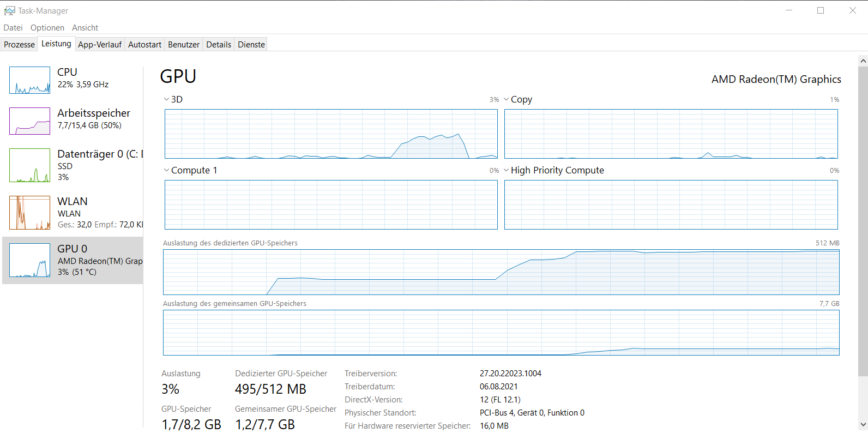The width and height of the screenshot is (868, 439).
Task: Click the dedicated GPU memory graph
Action: (501, 272)
